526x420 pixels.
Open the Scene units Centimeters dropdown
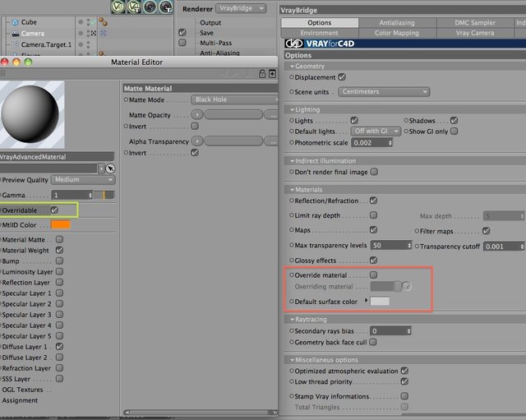384,91
